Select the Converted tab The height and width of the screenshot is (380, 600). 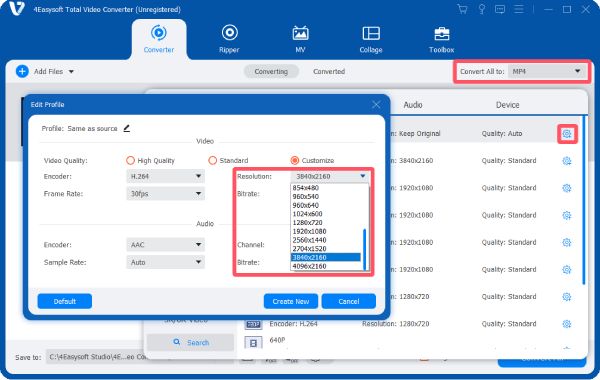click(329, 72)
